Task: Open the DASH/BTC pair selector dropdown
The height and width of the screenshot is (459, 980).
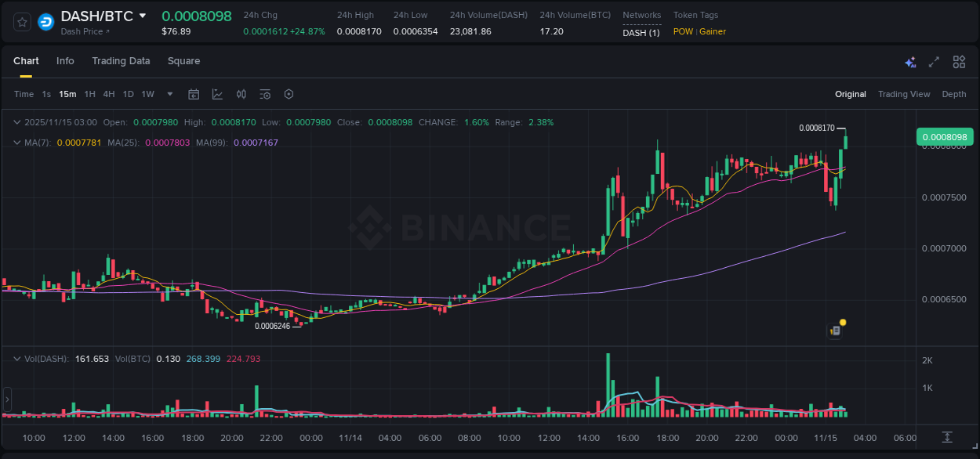Action: 143,15
